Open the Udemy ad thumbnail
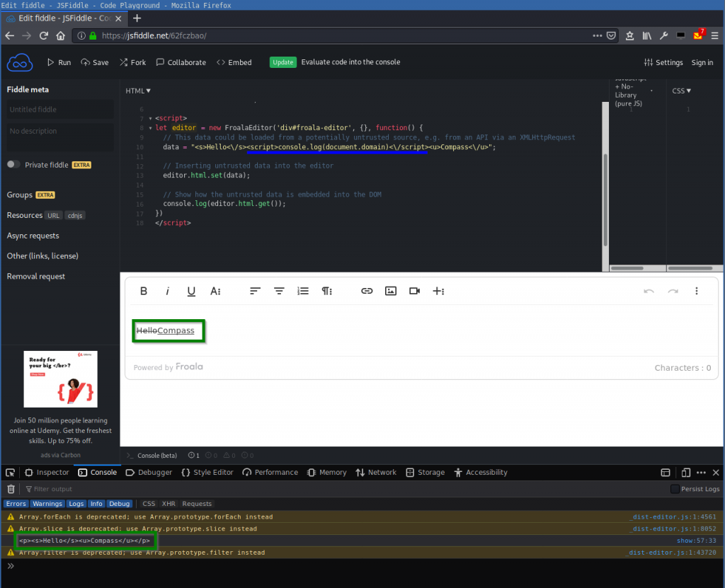The height and width of the screenshot is (588, 725). 61,379
